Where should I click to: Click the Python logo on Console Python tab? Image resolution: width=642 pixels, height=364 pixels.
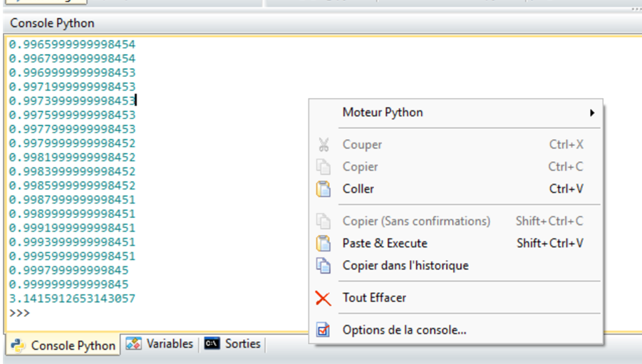[19, 345]
